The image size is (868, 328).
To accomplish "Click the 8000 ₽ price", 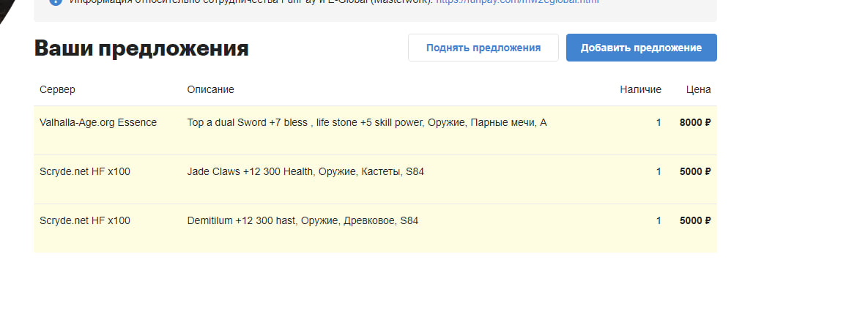I will point(694,122).
